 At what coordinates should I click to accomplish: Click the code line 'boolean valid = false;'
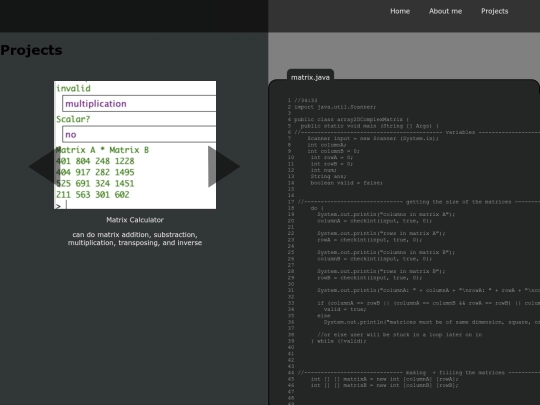point(346,183)
